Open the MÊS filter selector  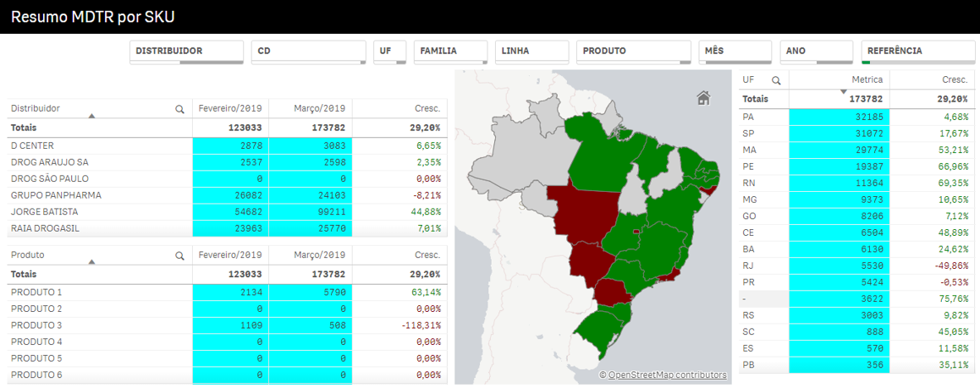(735, 52)
